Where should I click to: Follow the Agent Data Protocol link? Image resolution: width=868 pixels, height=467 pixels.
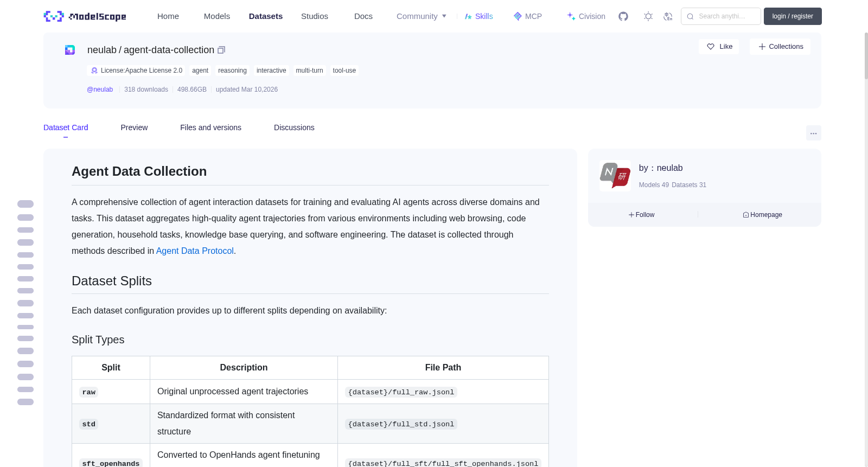tap(195, 251)
